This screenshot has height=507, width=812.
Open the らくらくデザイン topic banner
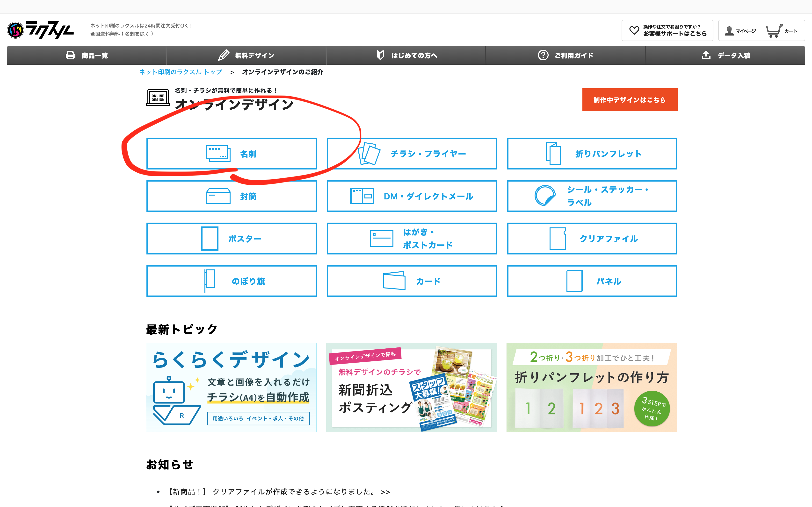[x=231, y=387]
